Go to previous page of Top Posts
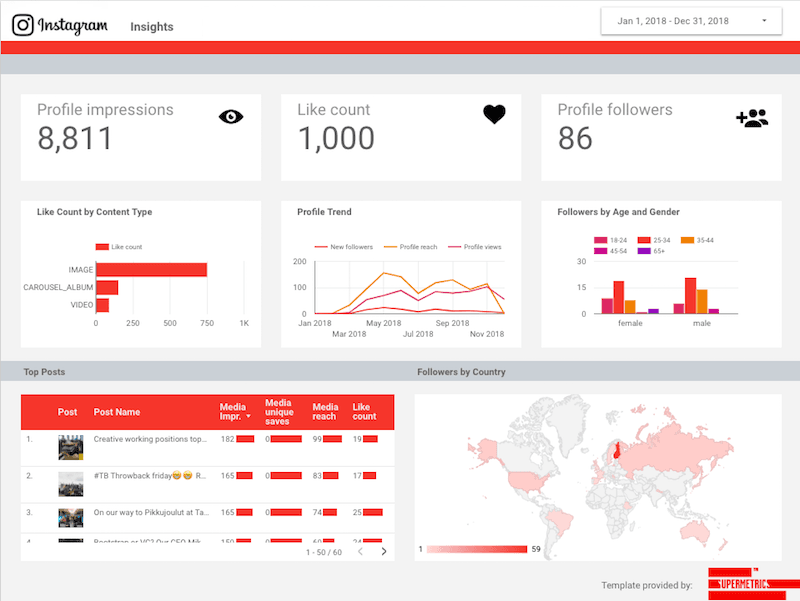This screenshot has height=601, width=800. tap(360, 552)
